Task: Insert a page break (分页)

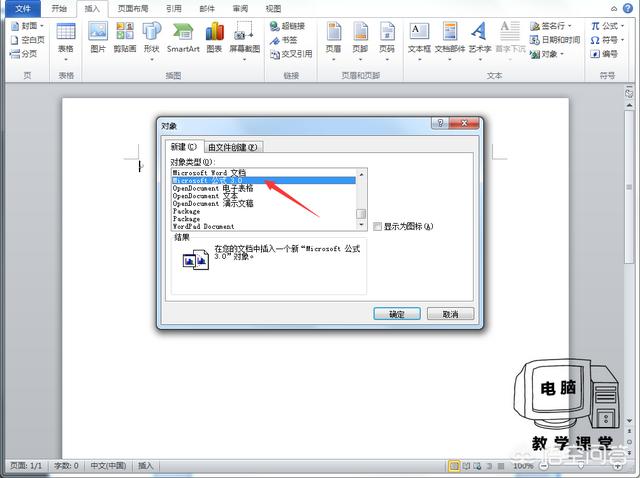Action: coord(24,53)
